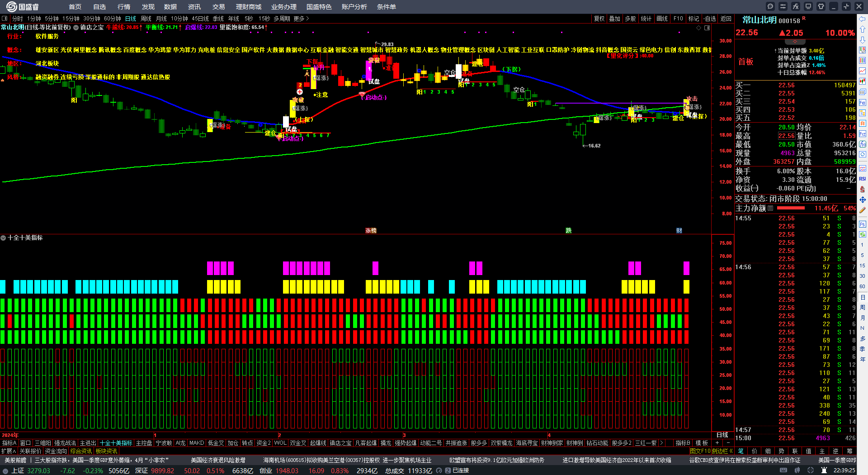The image size is (868, 475).
Task: Toggle 画线 drawing mode
Action: point(662,19)
